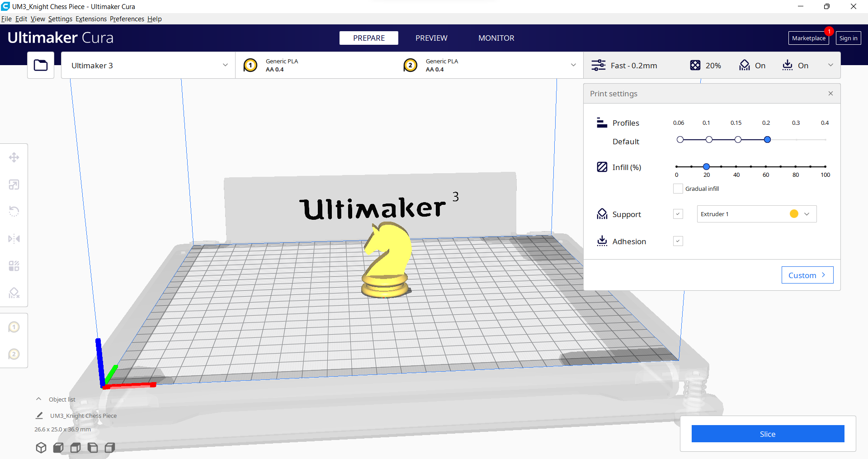Click adhesion On icon in settings summary
Image resolution: width=868 pixels, height=459 pixels.
click(788, 65)
